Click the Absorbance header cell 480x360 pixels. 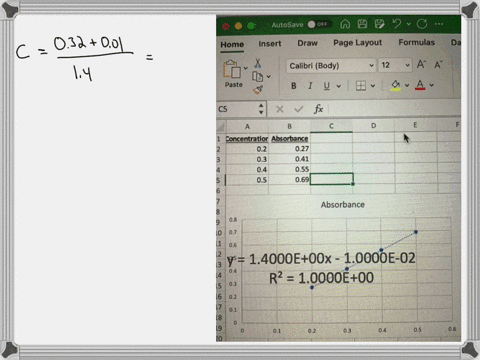pos(289,138)
